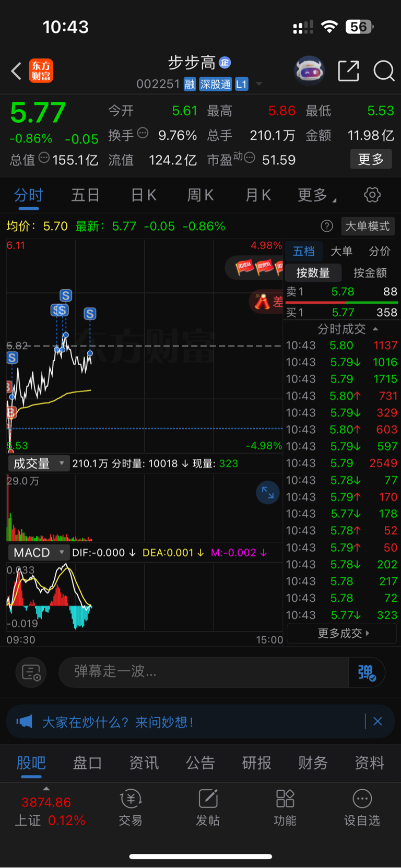Tap 更多 button beside 金额
Viewport: 401px width, 868px height.
371,159
